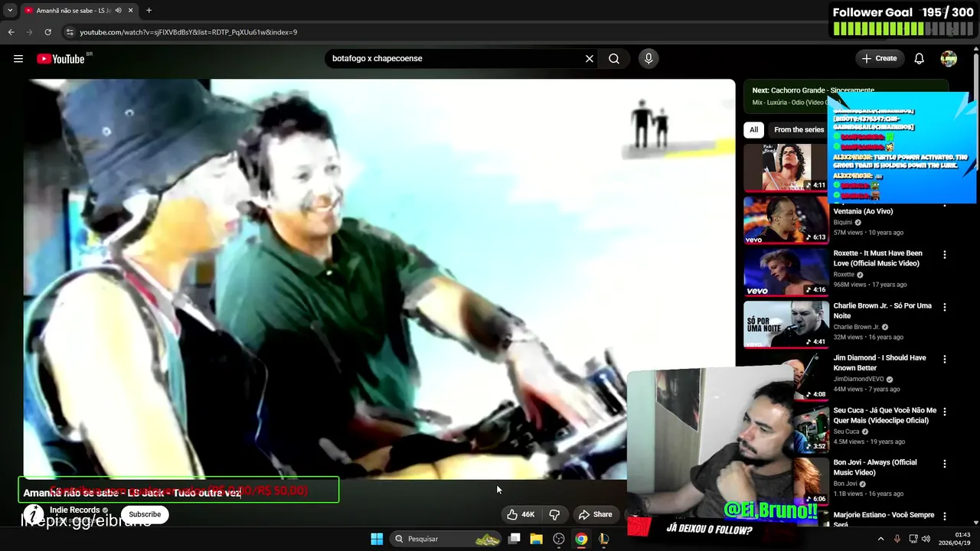Image resolution: width=980 pixels, height=551 pixels.
Task: Open options menu for Marjorie Estiano video
Action: pos(944,516)
